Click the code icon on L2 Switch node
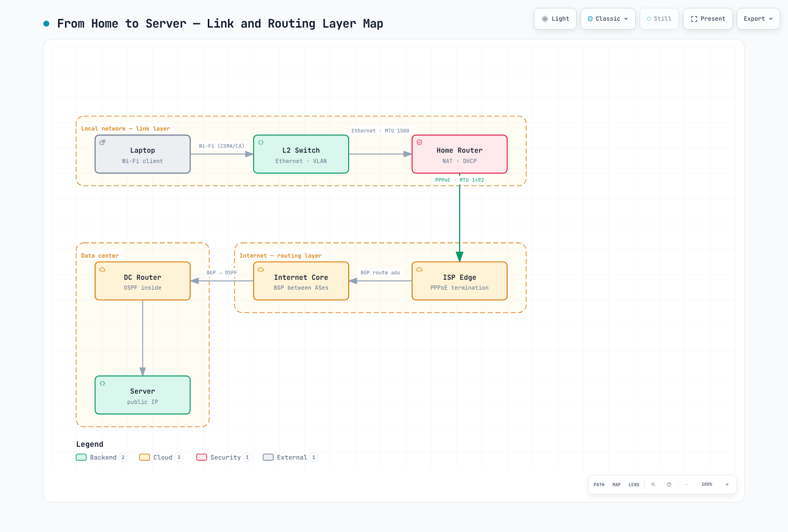Screen dimensions: 788x532 pos(261,142)
